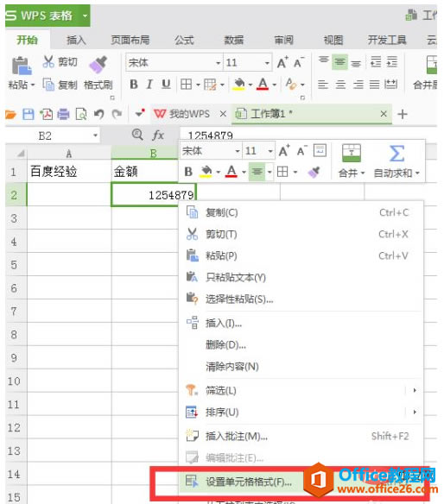
Task: Toggle left text align in ribbon
Action: tap(323, 85)
